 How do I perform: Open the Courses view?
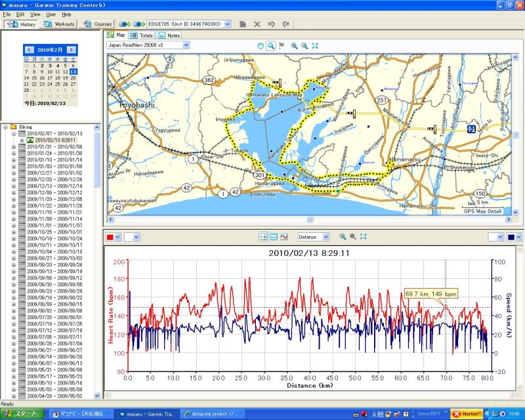(x=97, y=24)
